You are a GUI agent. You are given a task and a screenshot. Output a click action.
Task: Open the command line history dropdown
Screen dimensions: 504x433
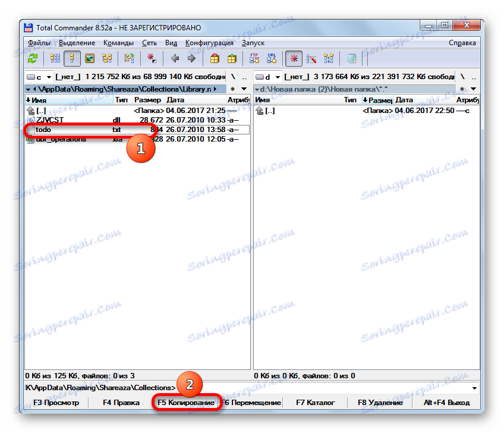click(x=474, y=388)
